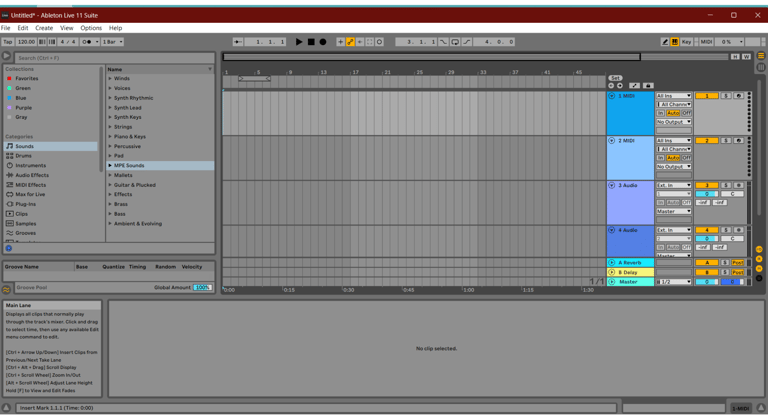
Task: Click the Tap tempo button
Action: [8, 42]
